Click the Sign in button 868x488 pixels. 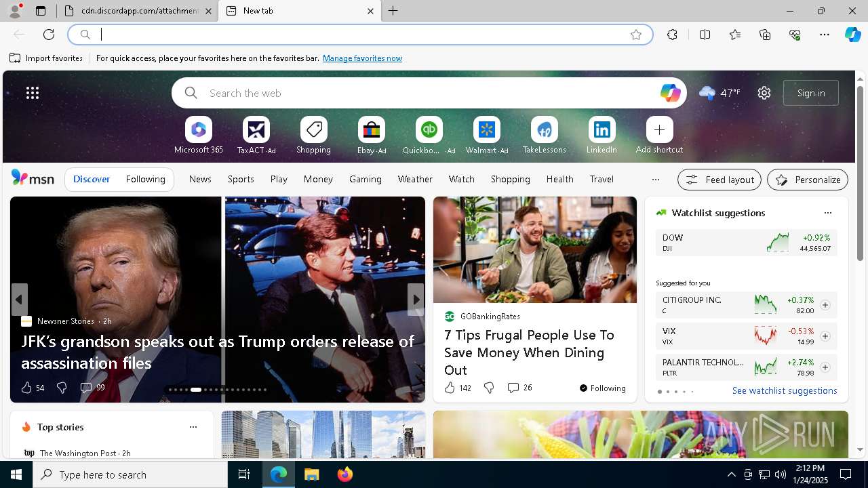tap(811, 93)
